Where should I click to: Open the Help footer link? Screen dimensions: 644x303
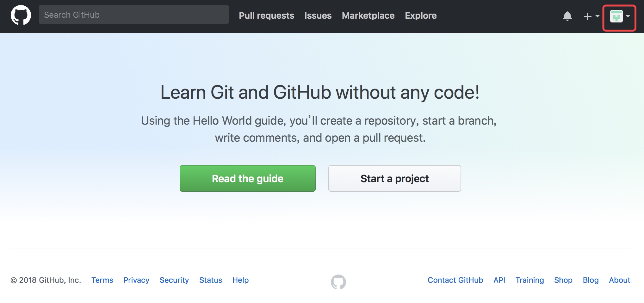[241, 280]
